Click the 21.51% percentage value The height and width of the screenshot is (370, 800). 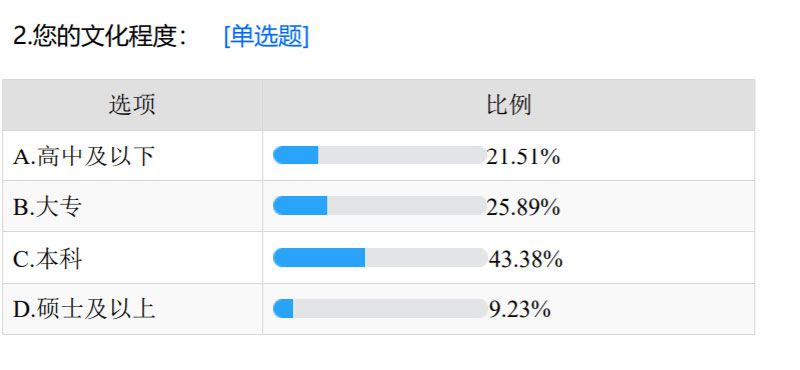pos(523,156)
